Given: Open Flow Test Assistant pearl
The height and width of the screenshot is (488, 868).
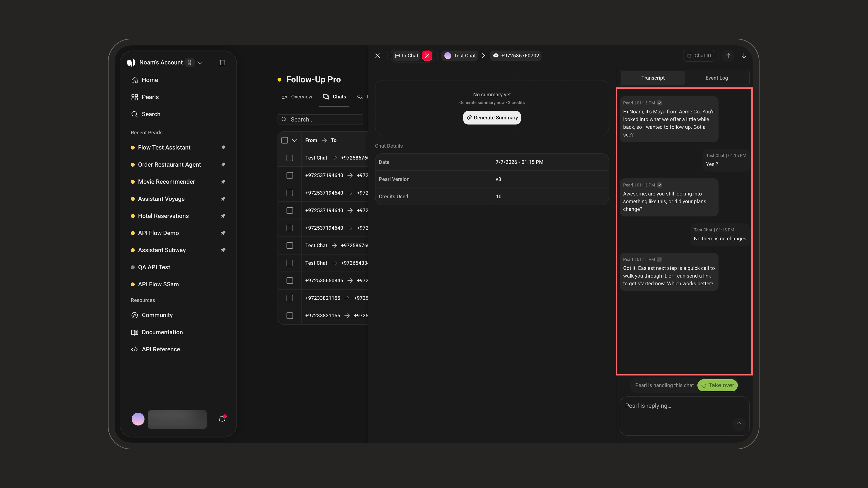Looking at the screenshot, I should click(164, 148).
